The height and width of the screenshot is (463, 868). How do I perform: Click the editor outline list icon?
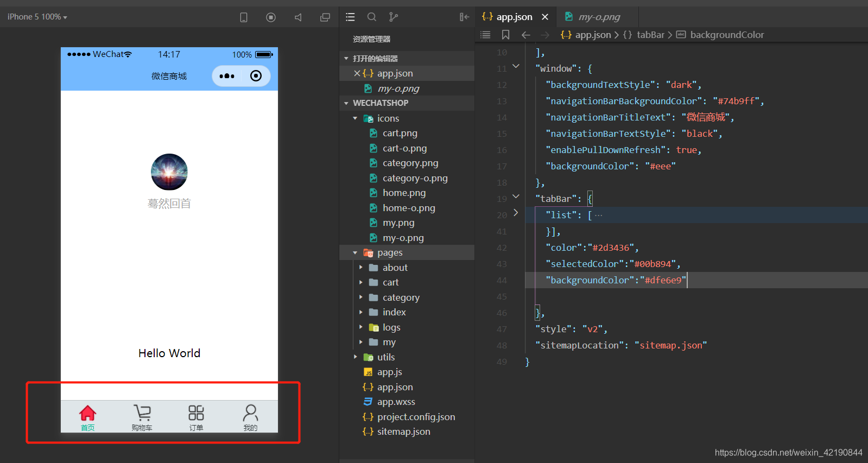click(485, 35)
